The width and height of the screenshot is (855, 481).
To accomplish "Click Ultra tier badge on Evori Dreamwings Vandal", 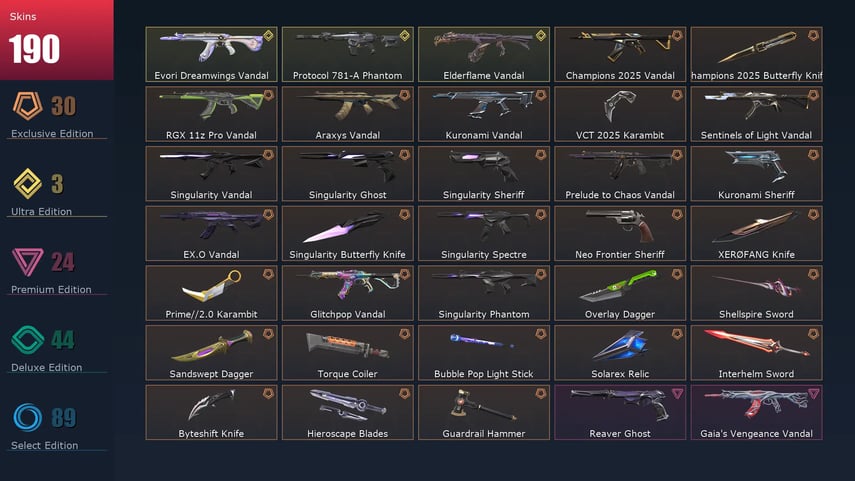I will [x=268, y=36].
